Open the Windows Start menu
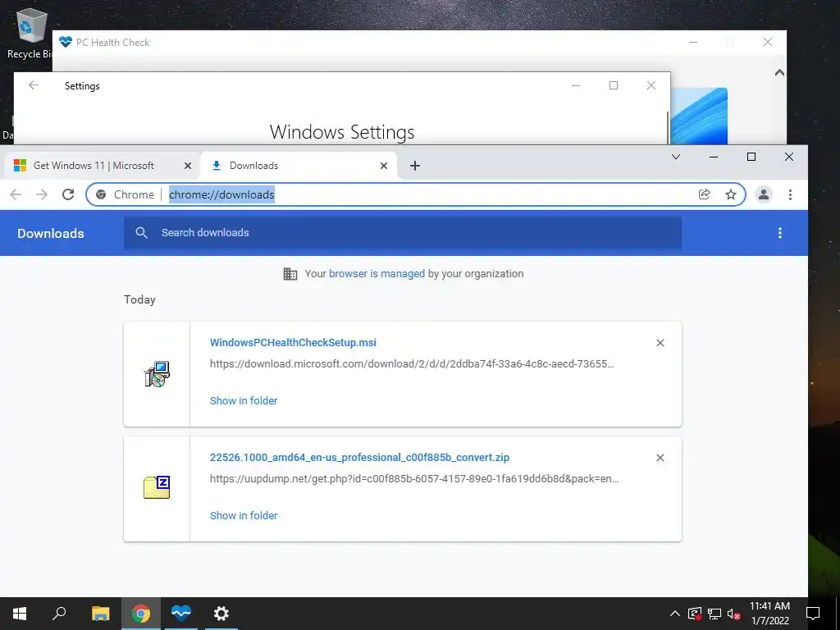 [x=20, y=614]
